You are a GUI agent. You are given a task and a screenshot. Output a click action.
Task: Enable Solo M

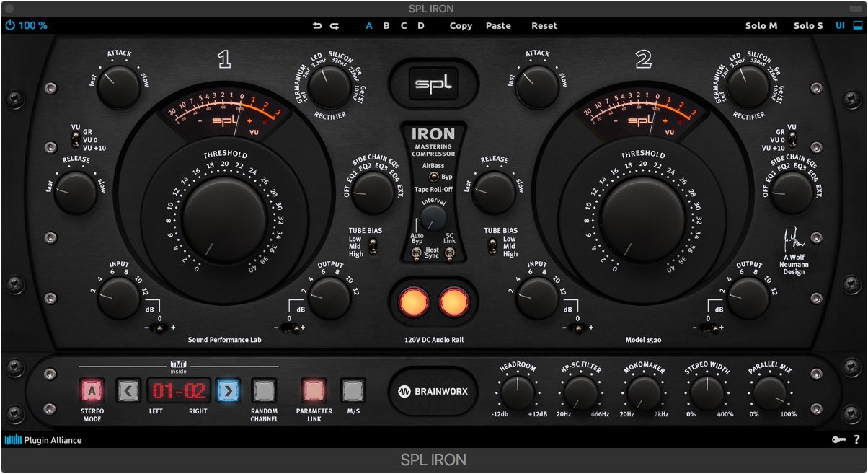[761, 26]
